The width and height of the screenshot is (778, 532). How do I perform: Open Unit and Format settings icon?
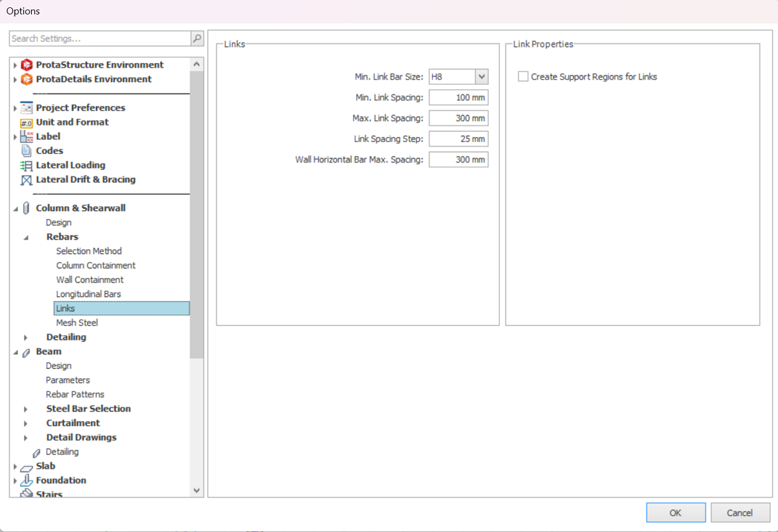(x=27, y=123)
